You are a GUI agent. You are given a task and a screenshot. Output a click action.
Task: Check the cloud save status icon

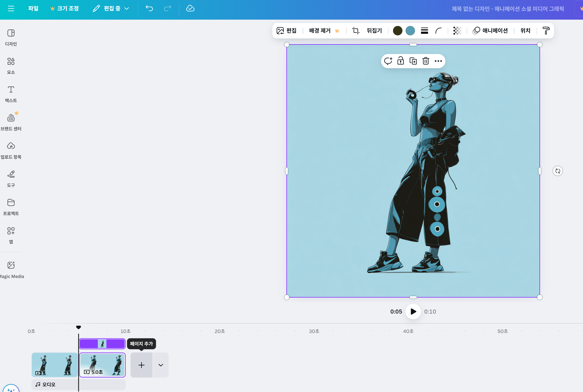coord(190,9)
